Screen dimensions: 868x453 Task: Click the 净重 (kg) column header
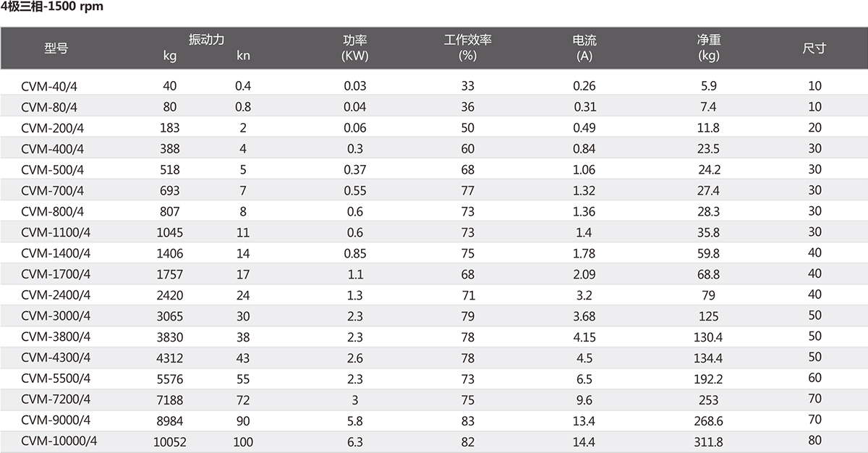(x=709, y=48)
